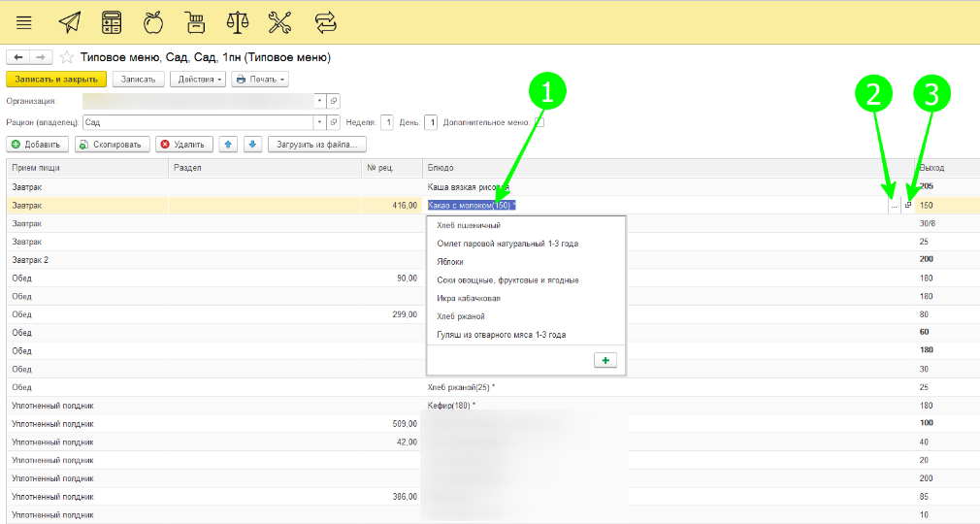Open the hamburger main menu

click(24, 21)
